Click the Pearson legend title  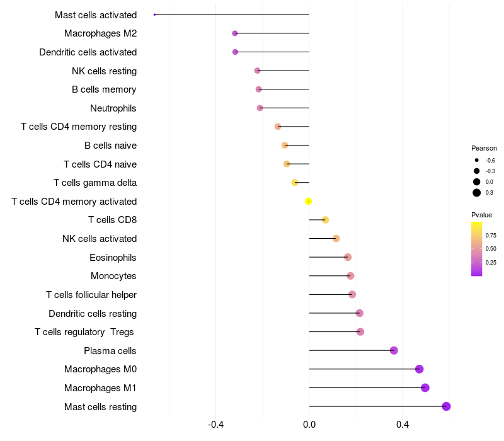point(484,148)
